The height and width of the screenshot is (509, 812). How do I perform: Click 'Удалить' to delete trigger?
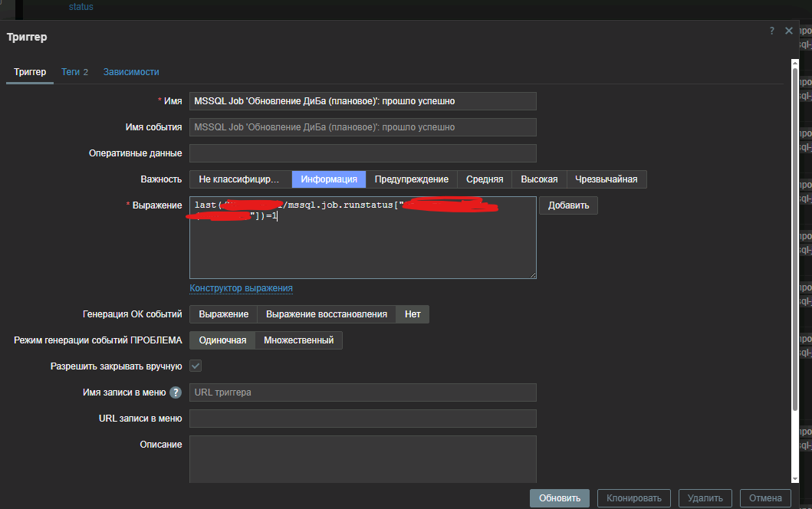pos(705,498)
